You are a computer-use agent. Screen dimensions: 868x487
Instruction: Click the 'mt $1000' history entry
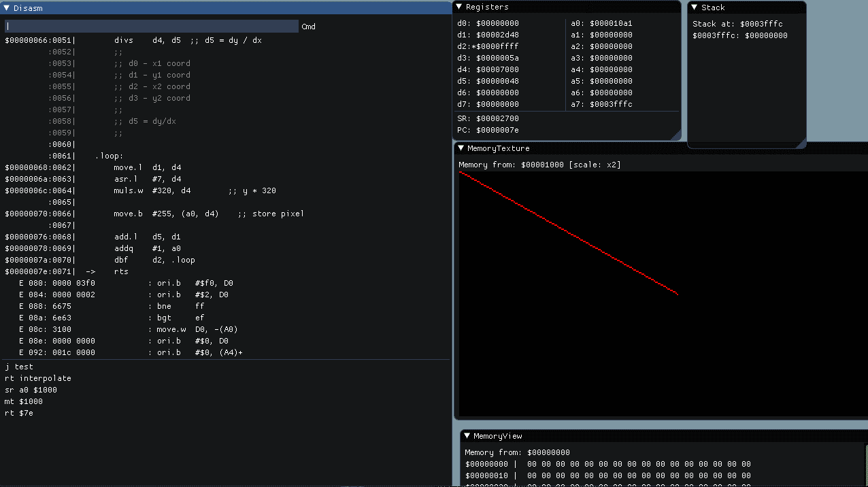point(24,401)
